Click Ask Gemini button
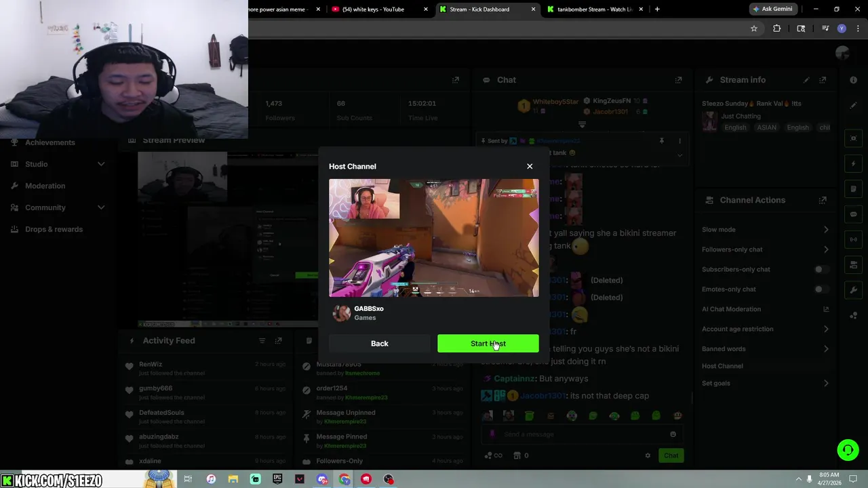The image size is (868, 488). 772,9
